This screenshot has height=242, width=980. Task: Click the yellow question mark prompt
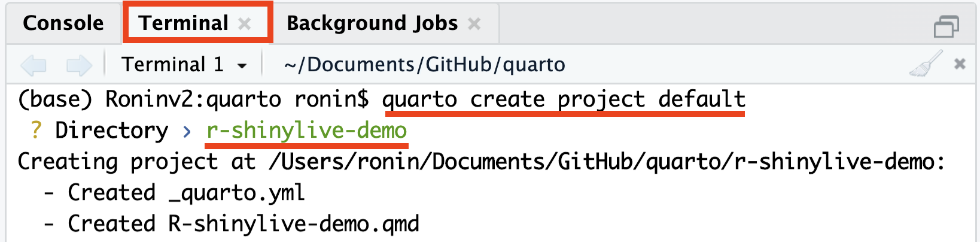(x=36, y=130)
